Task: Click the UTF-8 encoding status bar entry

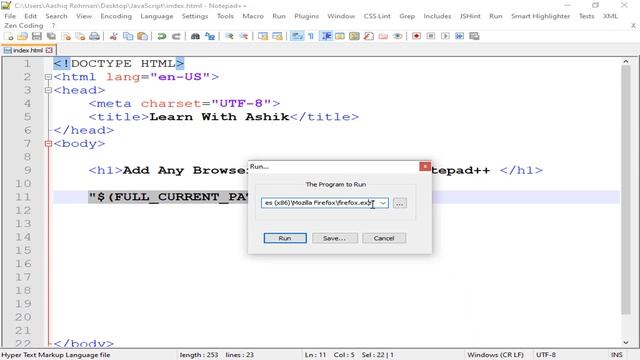Action: click(546, 355)
